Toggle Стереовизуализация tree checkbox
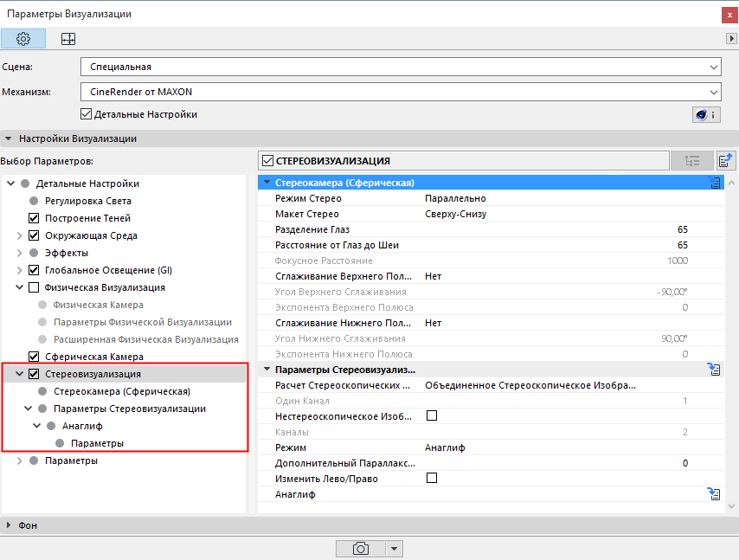This screenshot has height=560, width=739. (x=34, y=374)
